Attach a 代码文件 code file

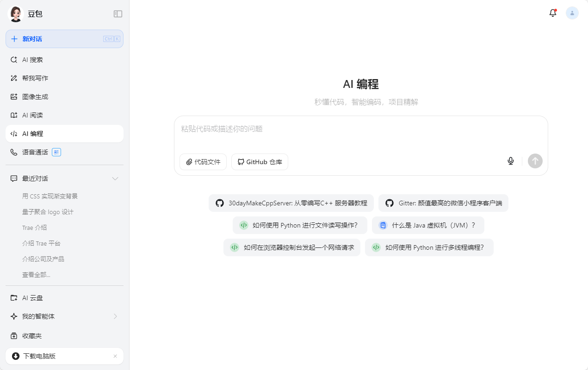203,161
